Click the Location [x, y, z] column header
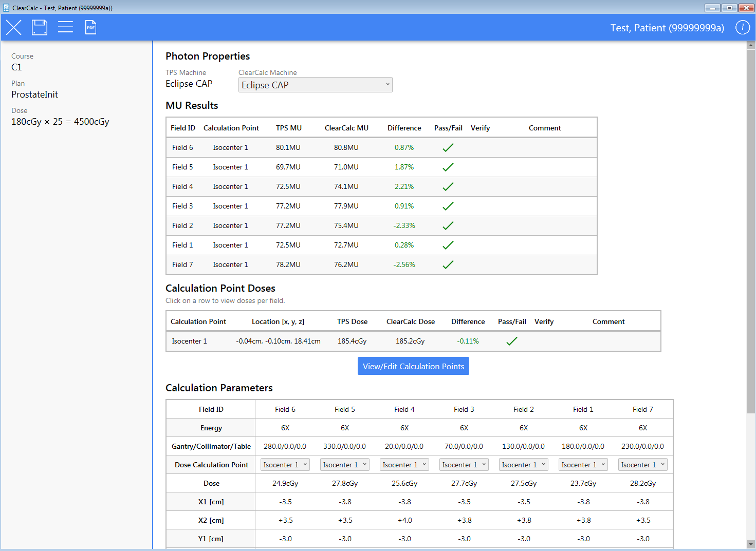Screen dimensions: 756x551 tap(278, 321)
